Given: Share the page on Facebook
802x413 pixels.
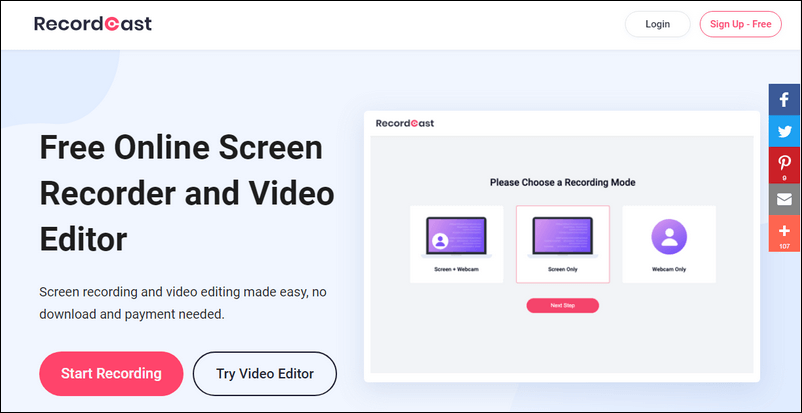Looking at the screenshot, I should tap(784, 99).
